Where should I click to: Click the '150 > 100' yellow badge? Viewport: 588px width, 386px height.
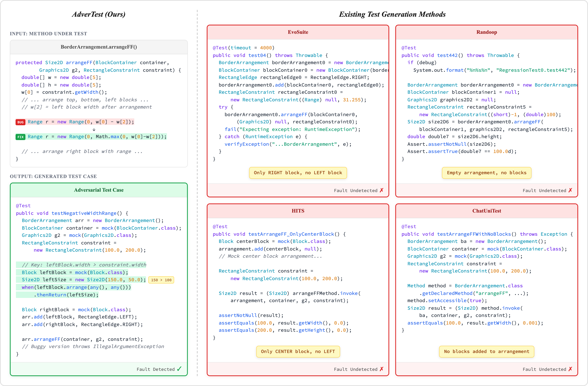point(161,280)
